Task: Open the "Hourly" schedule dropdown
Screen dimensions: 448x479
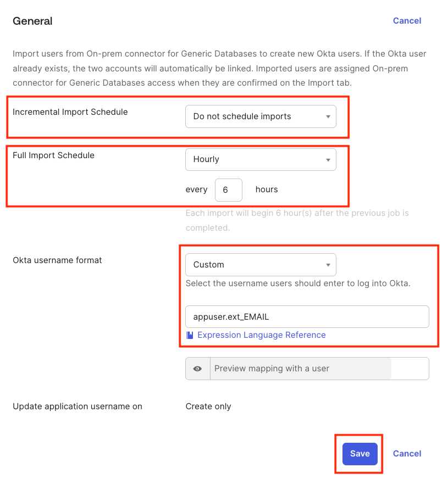Action: [x=261, y=159]
